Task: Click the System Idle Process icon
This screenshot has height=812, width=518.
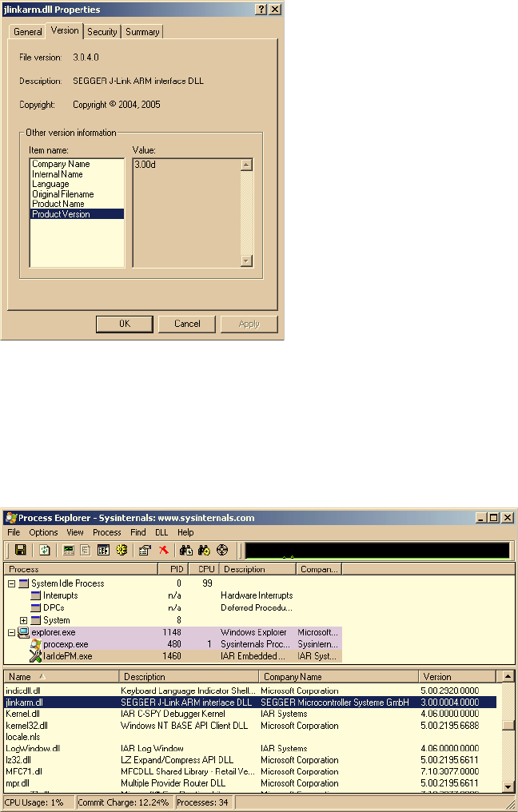Action: click(24, 583)
